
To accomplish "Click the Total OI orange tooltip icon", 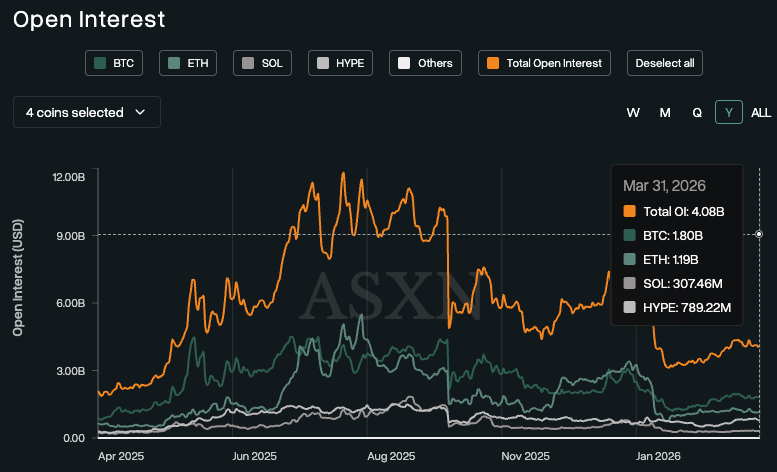I will [629, 211].
